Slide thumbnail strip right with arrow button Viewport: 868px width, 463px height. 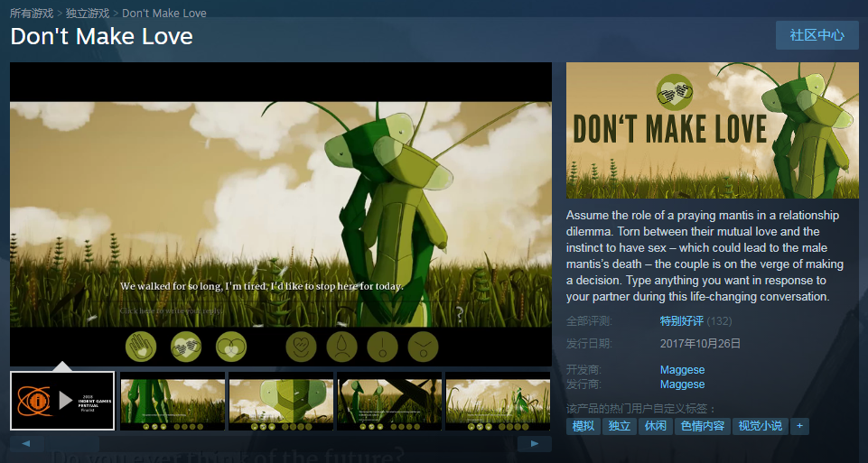[x=534, y=444]
